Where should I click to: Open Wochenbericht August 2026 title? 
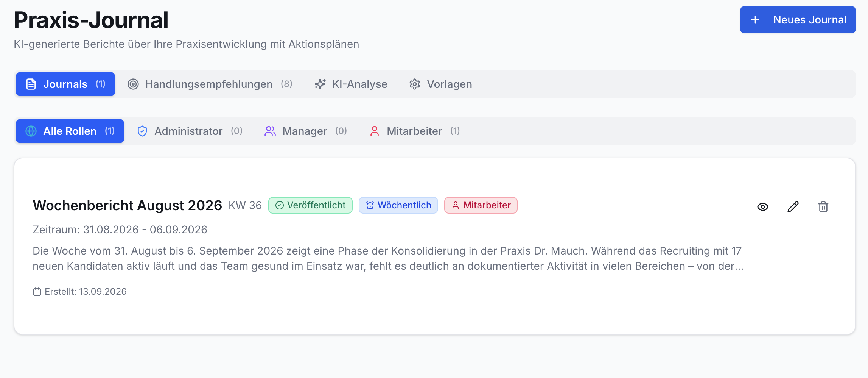(x=128, y=205)
